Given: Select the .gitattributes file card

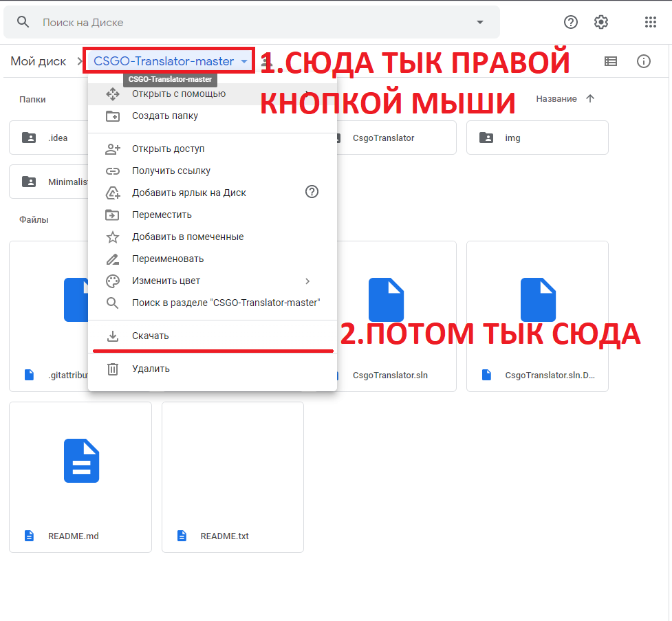Looking at the screenshot, I should click(x=48, y=316).
